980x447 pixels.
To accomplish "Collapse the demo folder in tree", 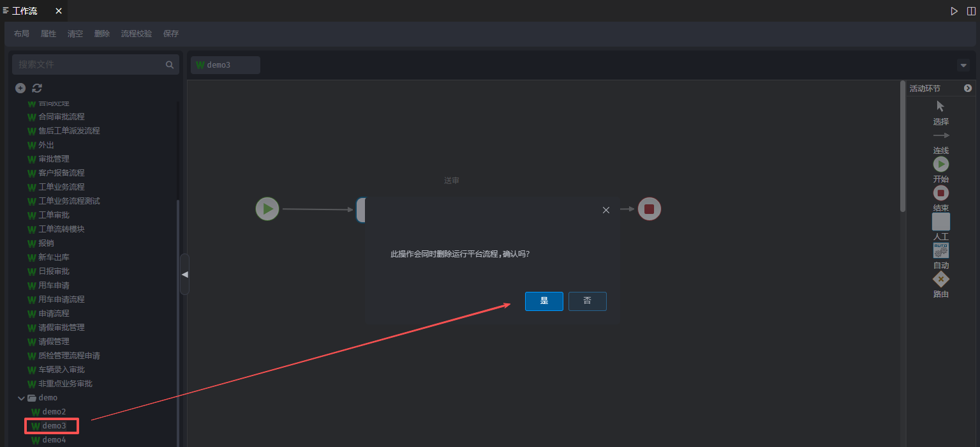I will (21, 398).
